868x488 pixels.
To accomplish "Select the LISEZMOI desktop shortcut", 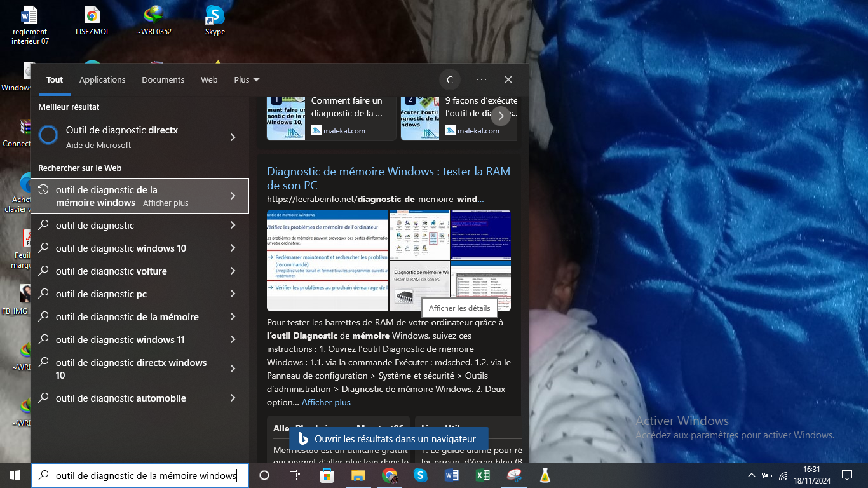I will point(92,21).
